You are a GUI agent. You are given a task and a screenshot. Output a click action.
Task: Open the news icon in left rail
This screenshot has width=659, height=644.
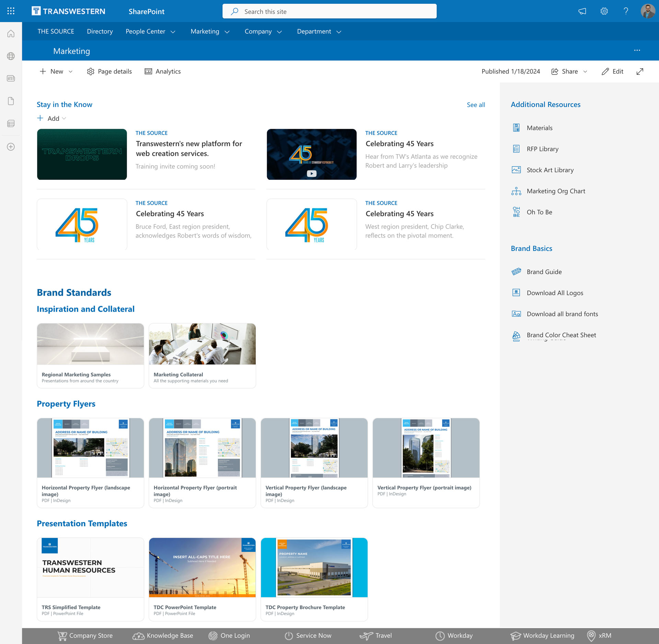11,78
